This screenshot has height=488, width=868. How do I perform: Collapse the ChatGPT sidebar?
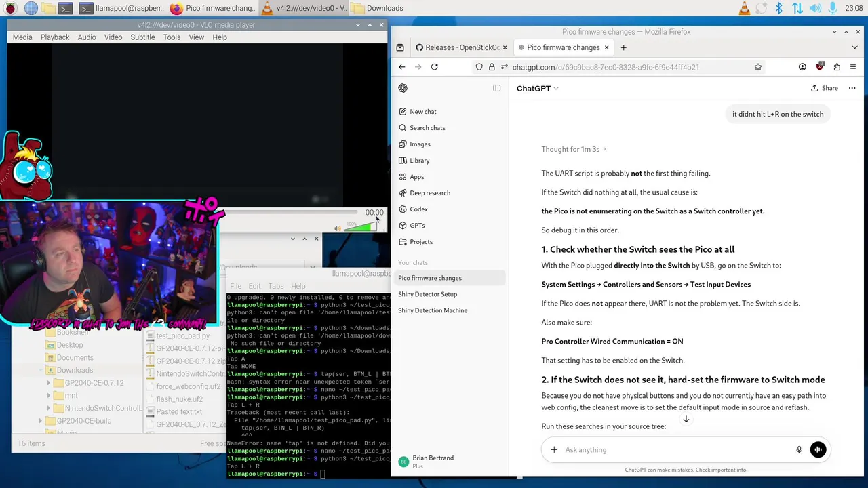[496, 88]
